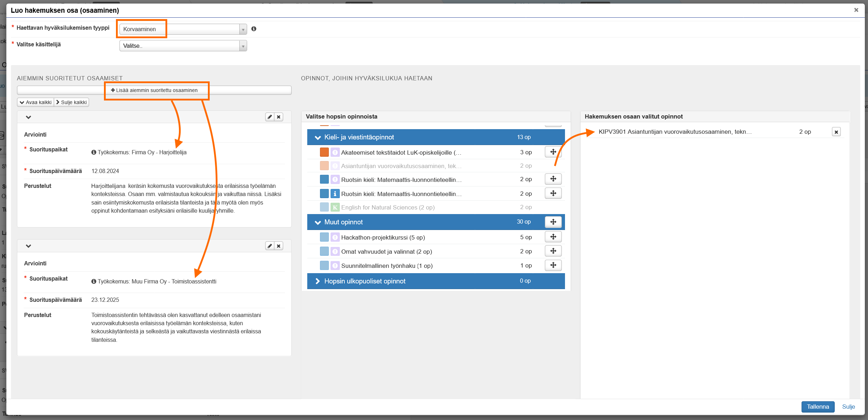
Task: Remove the Muu Firma Oy Toimistoassistentti entry
Action: [279, 246]
